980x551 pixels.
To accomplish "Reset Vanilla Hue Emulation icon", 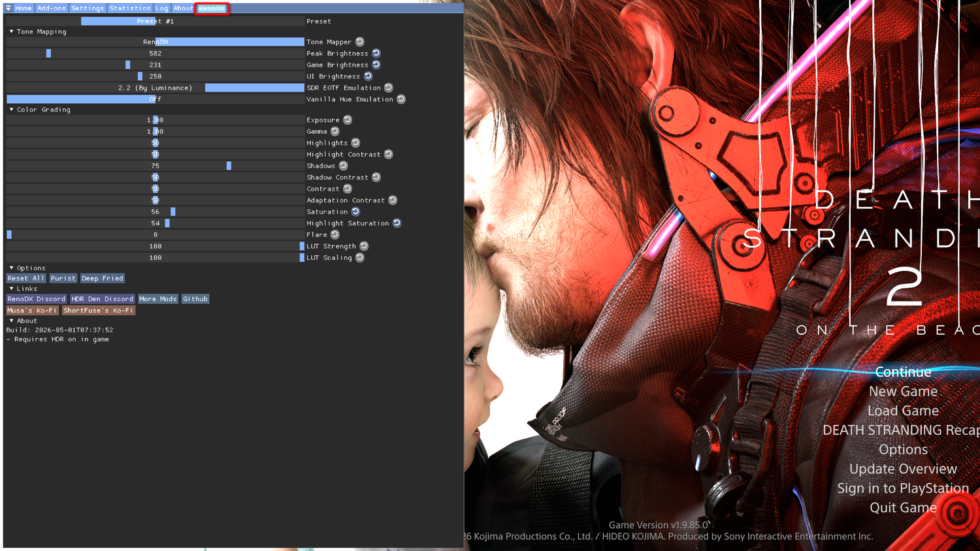I will [x=401, y=99].
